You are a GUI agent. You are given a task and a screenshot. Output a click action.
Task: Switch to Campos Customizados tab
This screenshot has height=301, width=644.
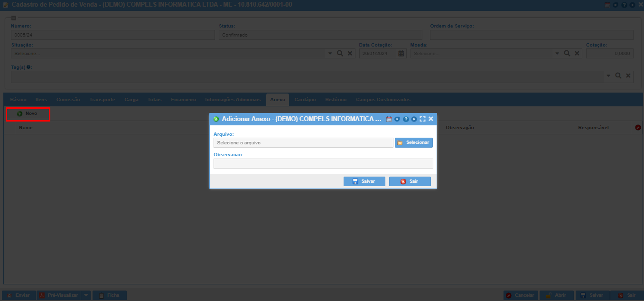pyautogui.click(x=383, y=100)
